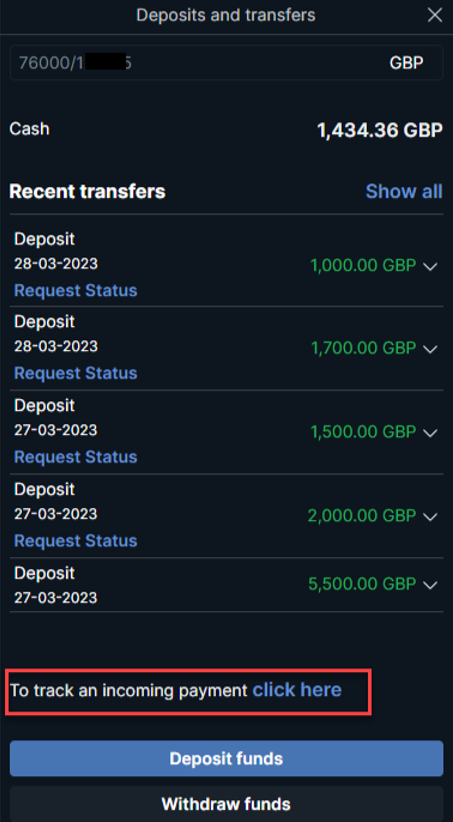Screen dimensions: 453x822
Task: Expand the 1,500.00 GBP deposit chevron
Action: click(x=430, y=432)
